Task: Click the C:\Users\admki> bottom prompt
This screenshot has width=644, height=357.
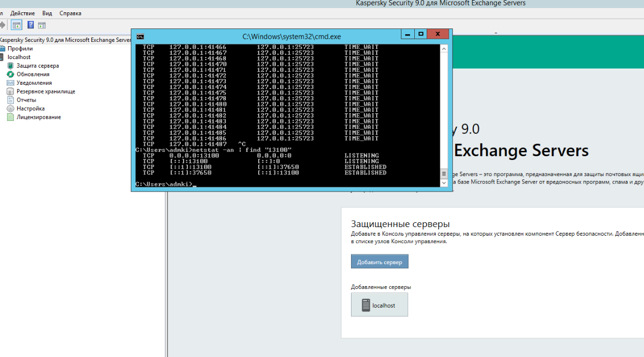Action: pyautogui.click(x=164, y=184)
